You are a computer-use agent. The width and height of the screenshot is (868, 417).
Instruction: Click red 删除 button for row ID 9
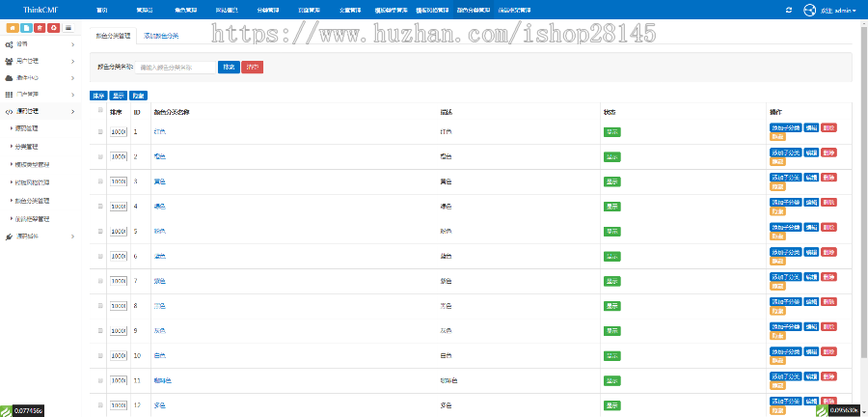tap(828, 326)
